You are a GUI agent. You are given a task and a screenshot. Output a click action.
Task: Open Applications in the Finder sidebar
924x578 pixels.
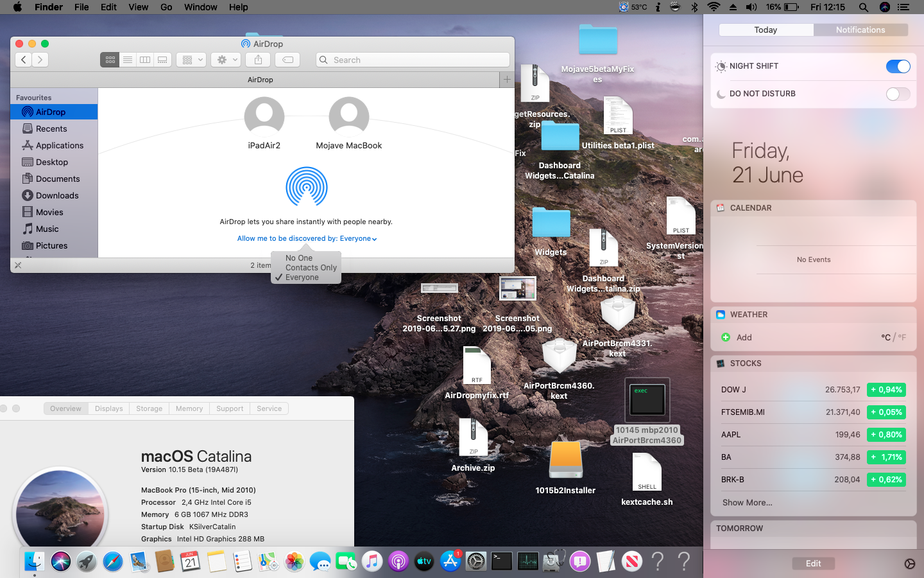tap(54, 145)
